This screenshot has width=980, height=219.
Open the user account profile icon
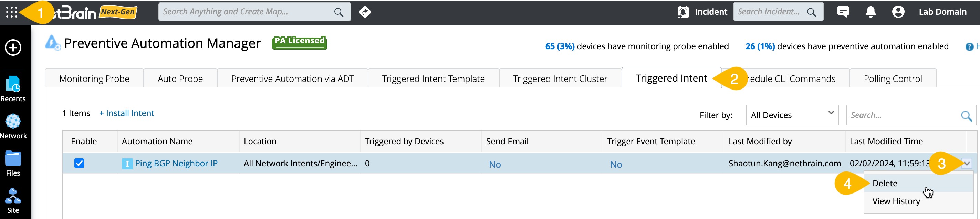[898, 12]
